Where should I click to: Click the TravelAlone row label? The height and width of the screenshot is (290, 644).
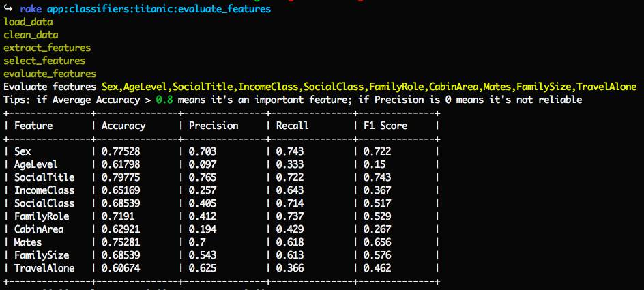pyautogui.click(x=44, y=268)
